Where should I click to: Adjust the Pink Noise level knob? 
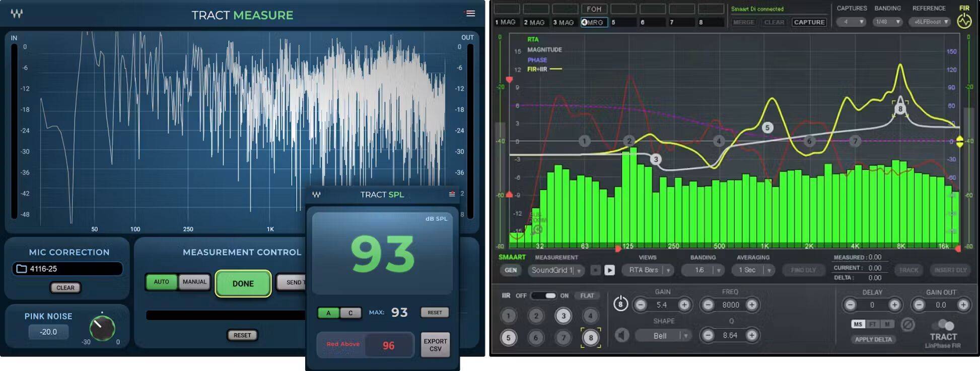point(102,329)
